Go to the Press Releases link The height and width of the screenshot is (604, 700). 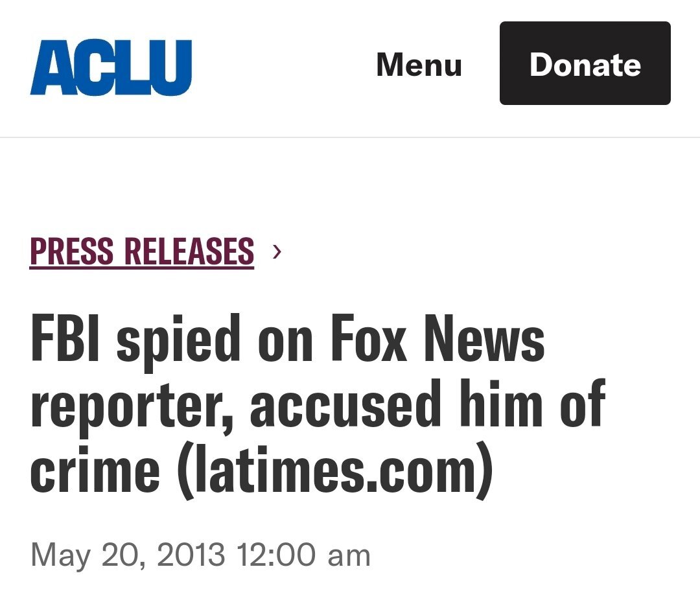point(142,251)
